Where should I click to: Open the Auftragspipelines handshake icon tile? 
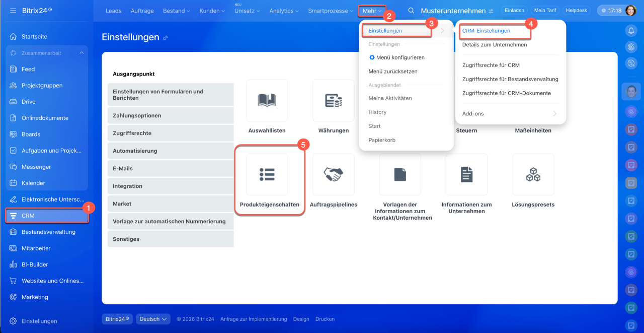334,174
